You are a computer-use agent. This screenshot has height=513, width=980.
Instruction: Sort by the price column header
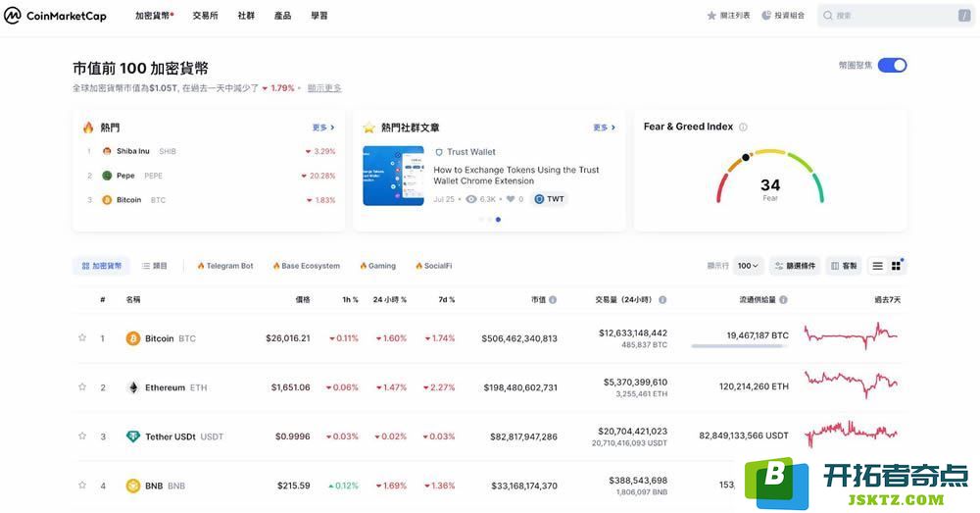(x=303, y=300)
